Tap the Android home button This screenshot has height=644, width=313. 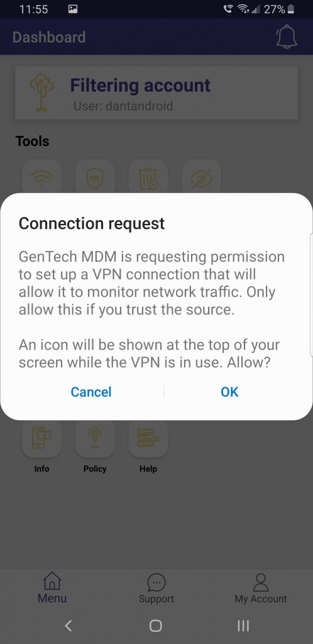click(156, 626)
